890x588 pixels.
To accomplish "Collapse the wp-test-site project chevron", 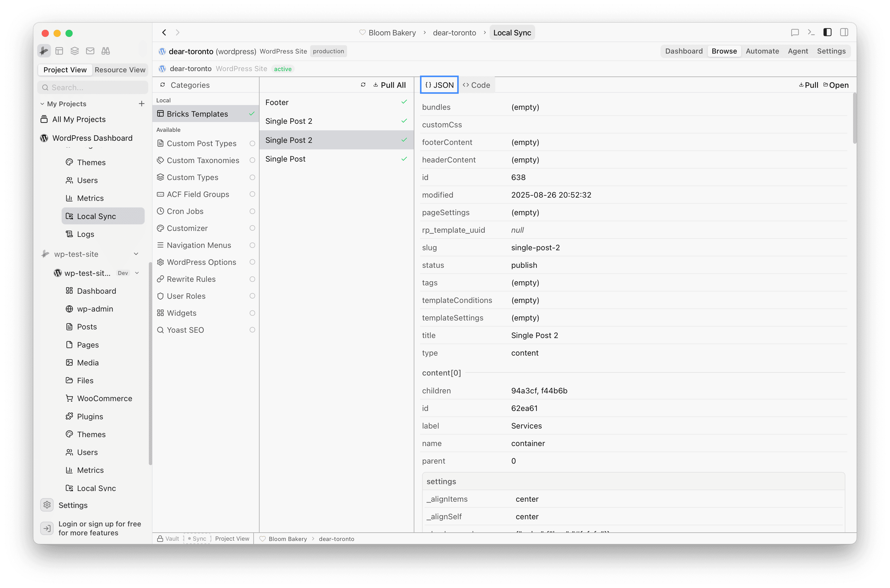I will (x=136, y=254).
